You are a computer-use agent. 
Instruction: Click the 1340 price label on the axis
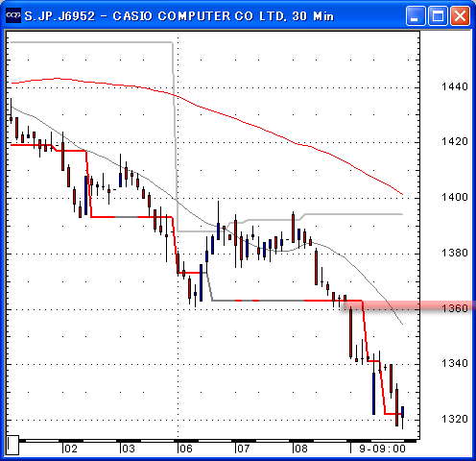[455, 363]
